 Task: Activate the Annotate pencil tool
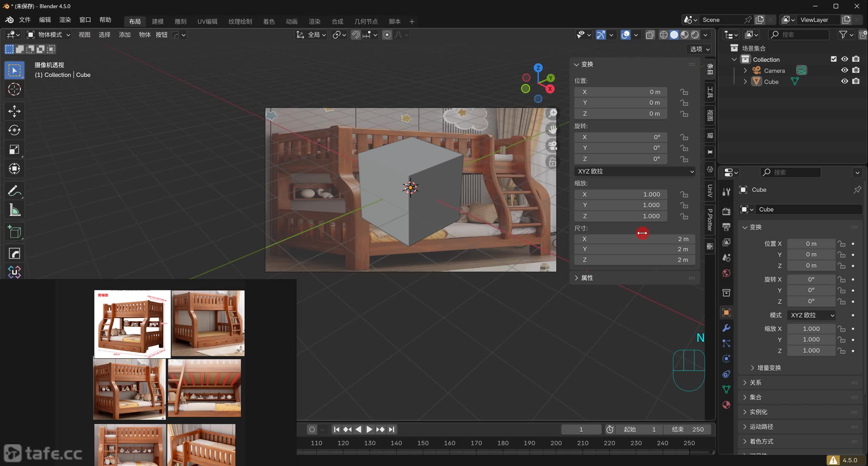(14, 191)
